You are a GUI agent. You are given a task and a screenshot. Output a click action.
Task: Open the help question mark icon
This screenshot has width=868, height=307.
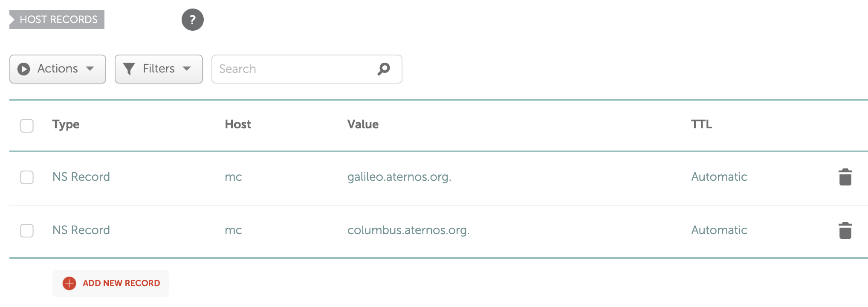coord(192,20)
